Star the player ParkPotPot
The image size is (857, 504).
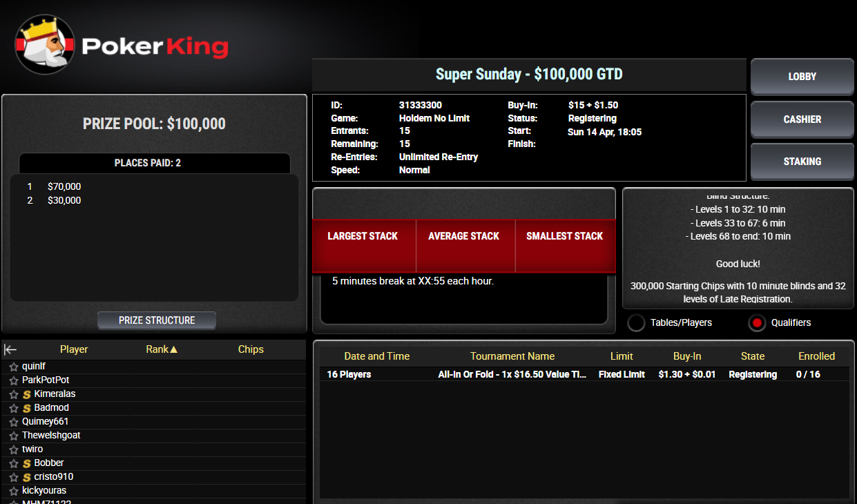13,380
